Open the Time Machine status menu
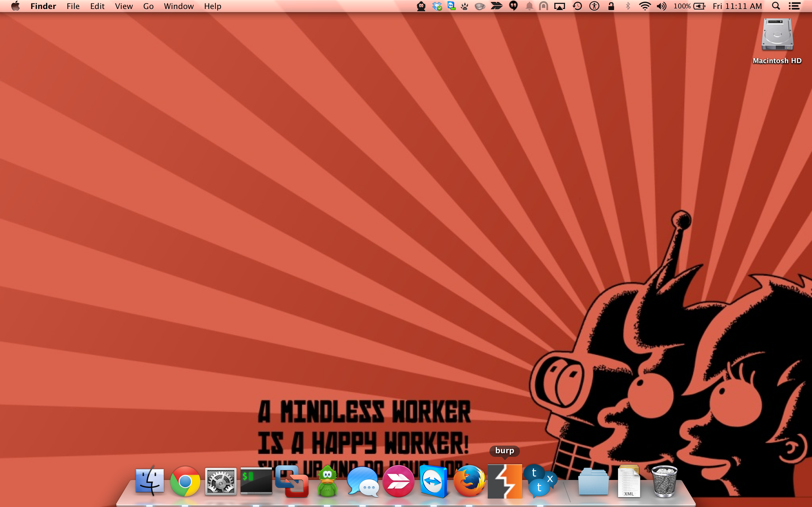Image resolution: width=812 pixels, height=507 pixels. point(577,6)
